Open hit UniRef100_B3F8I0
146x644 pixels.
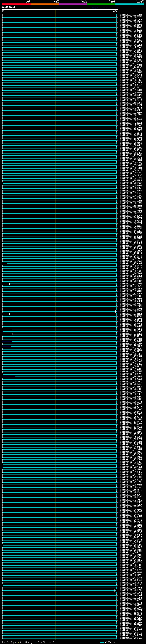coord(131,88)
